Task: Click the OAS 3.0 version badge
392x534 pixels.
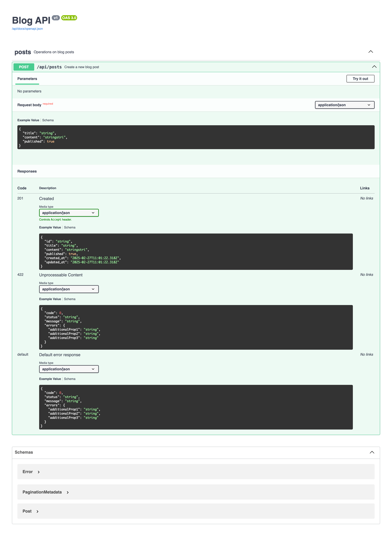Action: [69, 18]
